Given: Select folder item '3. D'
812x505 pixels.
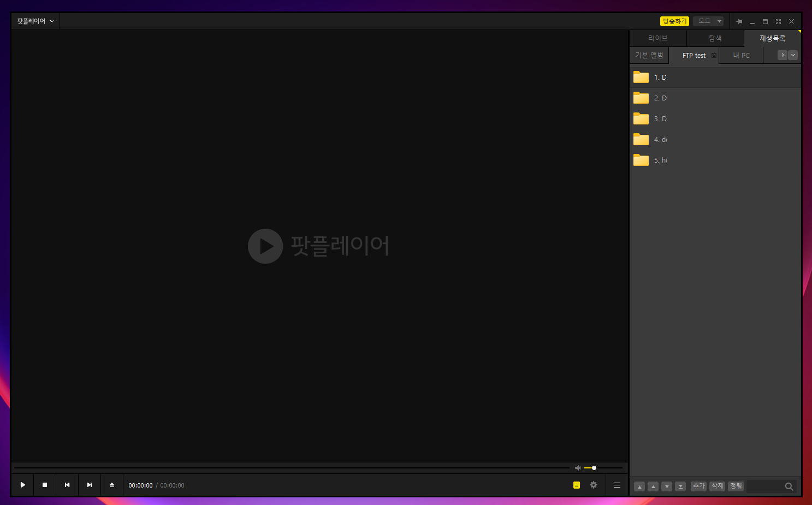Looking at the screenshot, I should click(715, 118).
